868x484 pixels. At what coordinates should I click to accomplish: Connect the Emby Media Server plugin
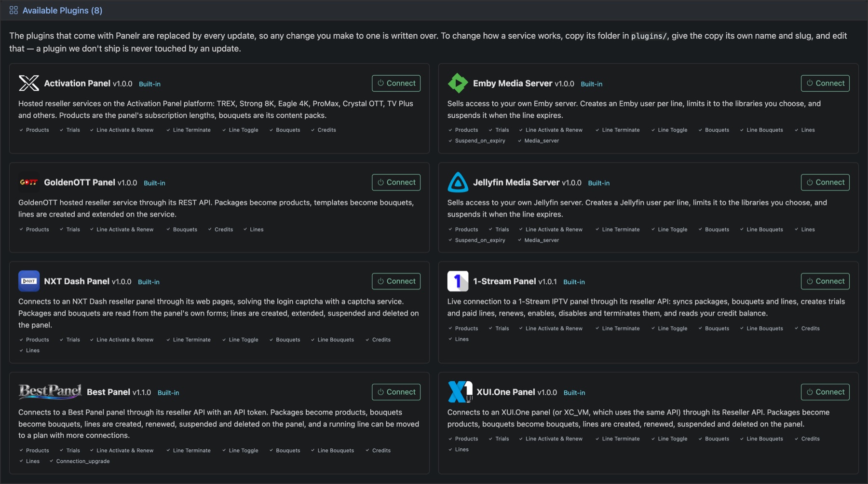pos(825,83)
